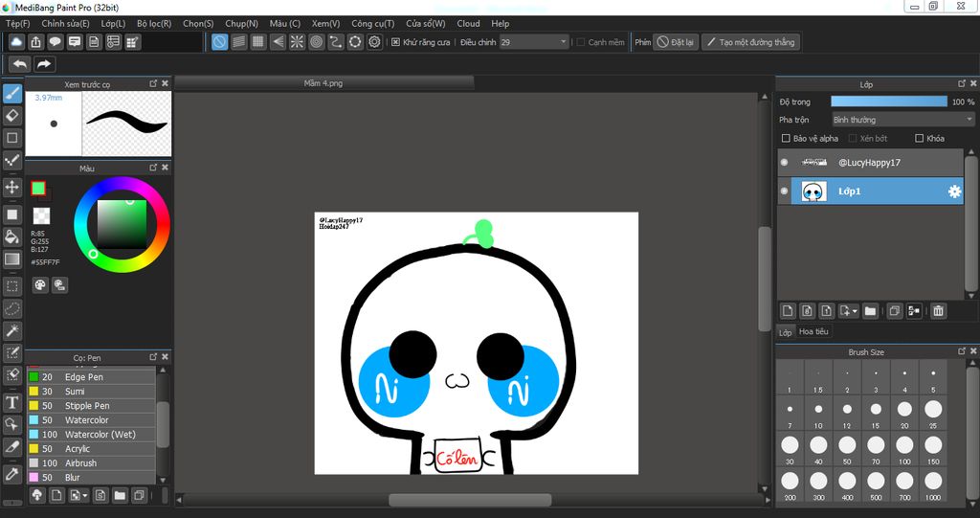980x518 pixels.
Task: Open the Công cụ(T) menu
Action: 372,23
